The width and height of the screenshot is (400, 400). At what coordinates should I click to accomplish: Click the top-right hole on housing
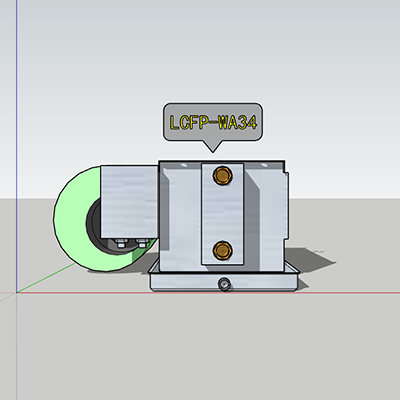[x=264, y=165]
